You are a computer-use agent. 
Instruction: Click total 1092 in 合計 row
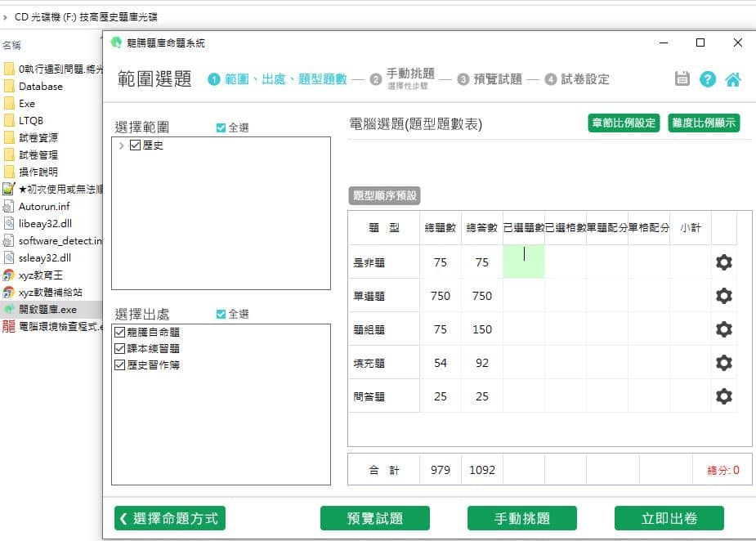[481, 470]
